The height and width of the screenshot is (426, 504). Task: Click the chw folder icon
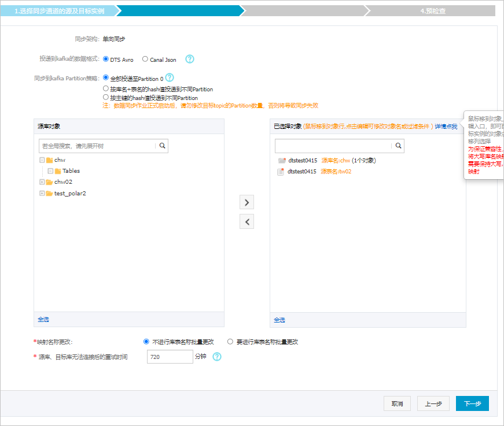pos(50,160)
